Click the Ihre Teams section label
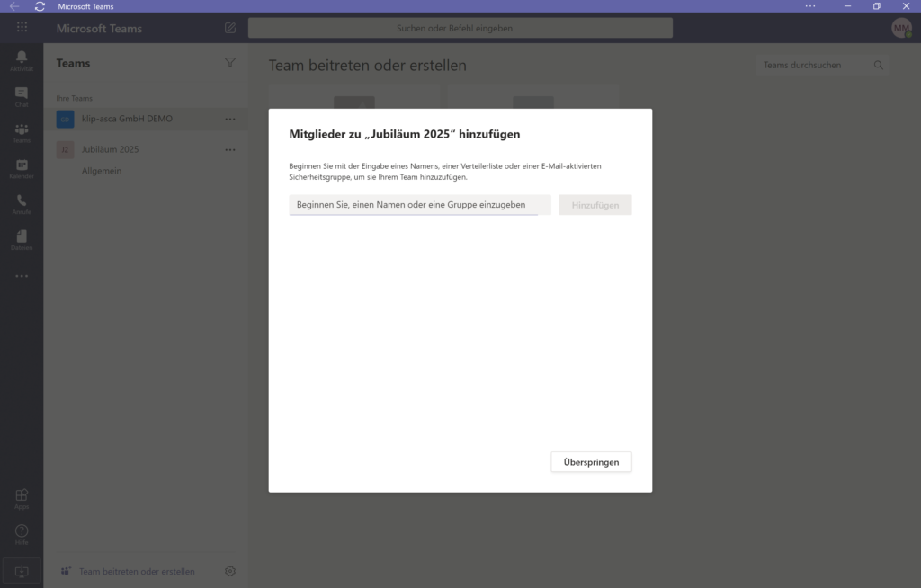The image size is (921, 588). click(x=74, y=99)
